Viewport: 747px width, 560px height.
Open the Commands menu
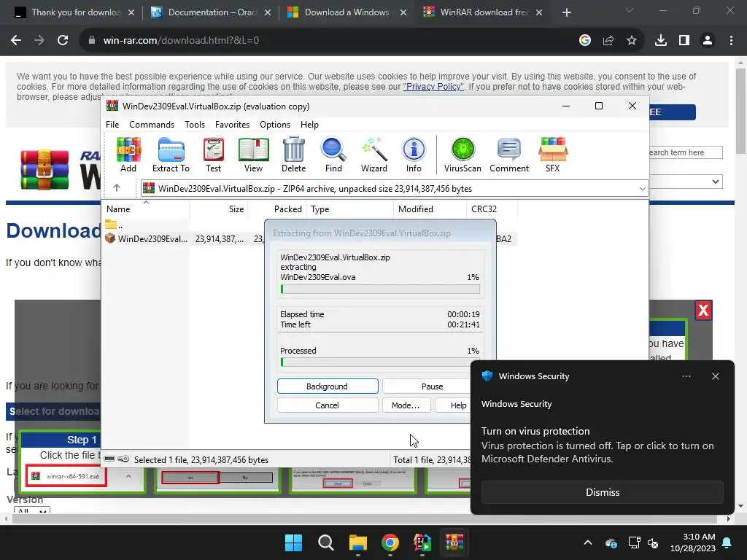[152, 124]
